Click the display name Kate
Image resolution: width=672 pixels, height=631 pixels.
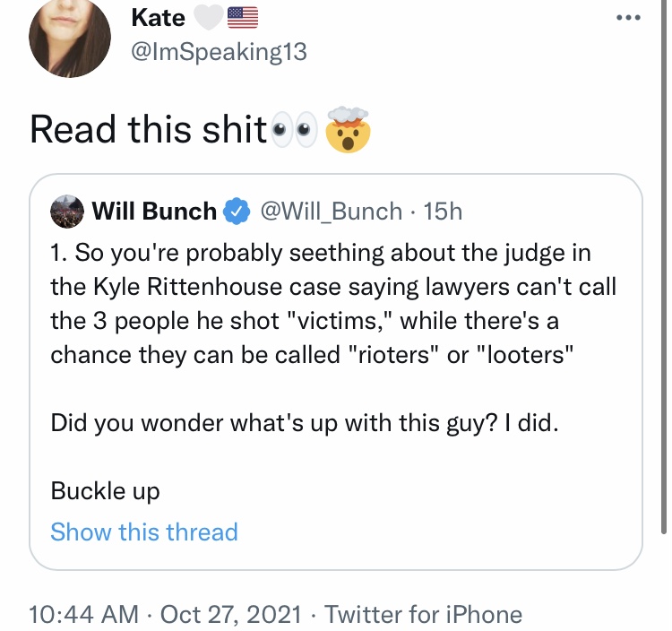[158, 18]
